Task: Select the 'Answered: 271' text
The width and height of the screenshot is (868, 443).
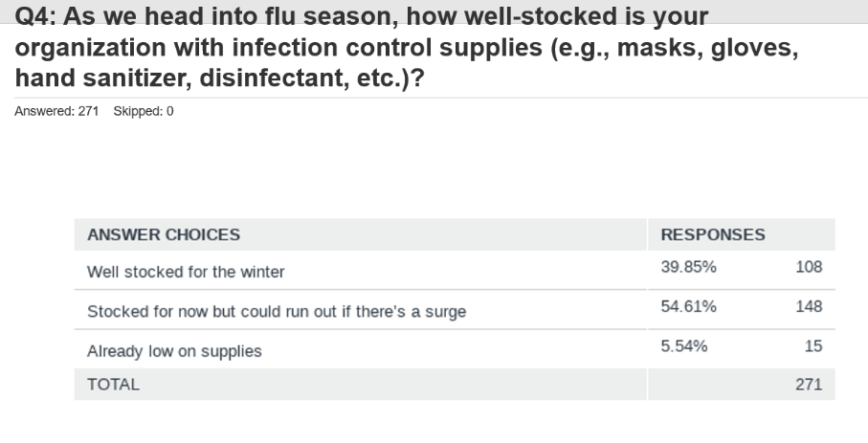Action: point(56,111)
